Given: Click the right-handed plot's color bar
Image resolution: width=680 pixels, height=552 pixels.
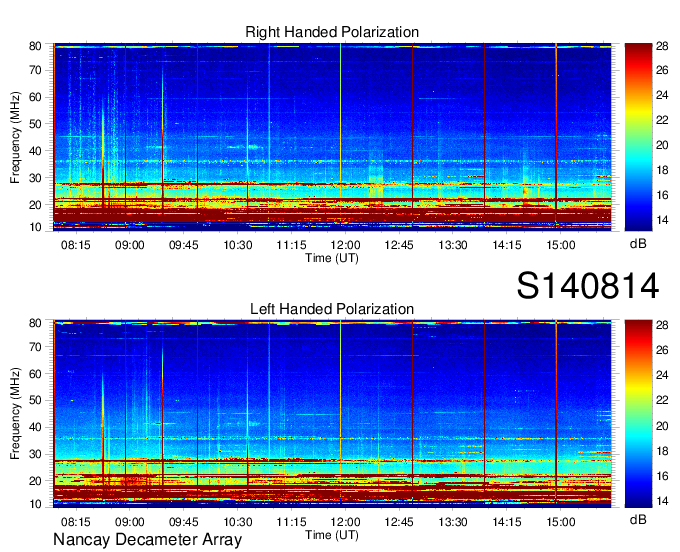Looking at the screenshot, I should tap(638, 137).
